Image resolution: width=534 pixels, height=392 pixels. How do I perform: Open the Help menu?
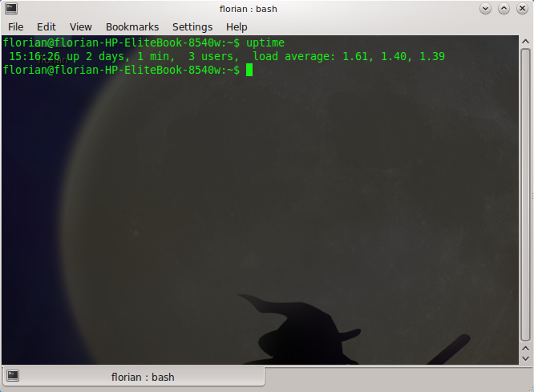[237, 26]
